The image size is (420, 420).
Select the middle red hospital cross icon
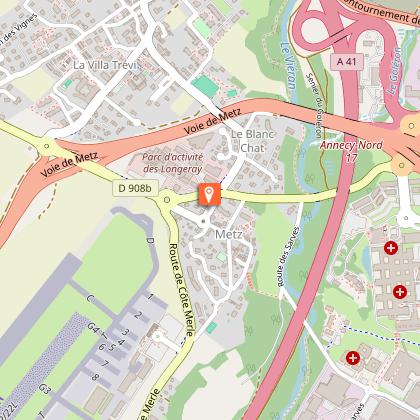pos(400,292)
